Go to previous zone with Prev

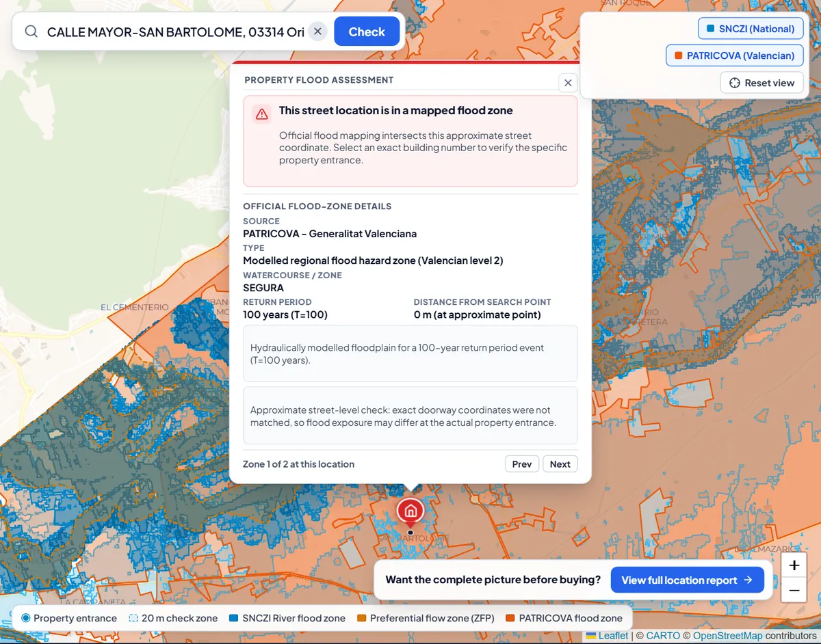[x=522, y=464]
